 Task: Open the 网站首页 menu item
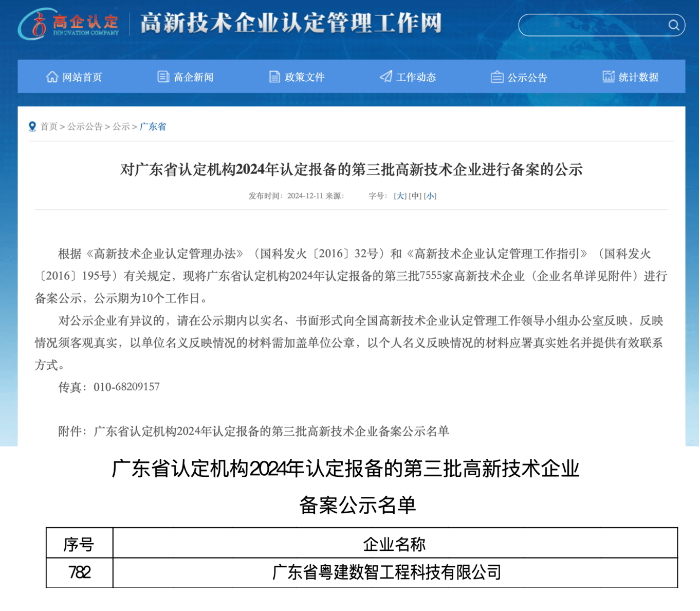coord(74,77)
